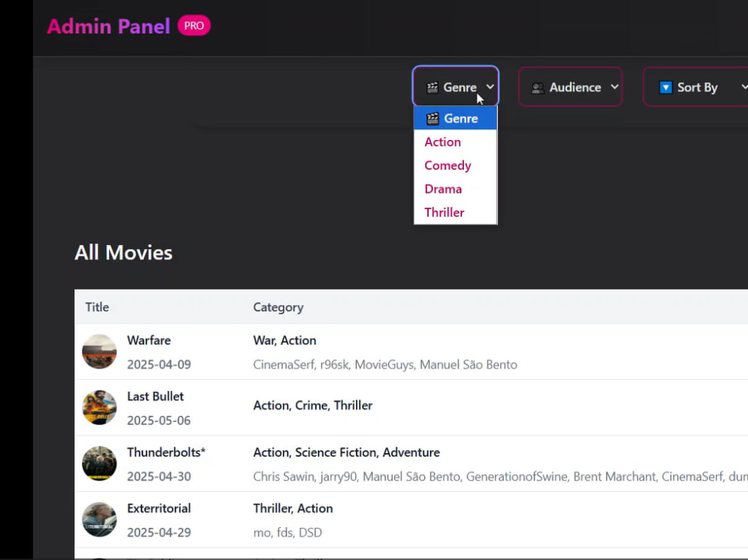Click the Last Bullet movie title
This screenshot has height=560, width=748.
point(155,396)
